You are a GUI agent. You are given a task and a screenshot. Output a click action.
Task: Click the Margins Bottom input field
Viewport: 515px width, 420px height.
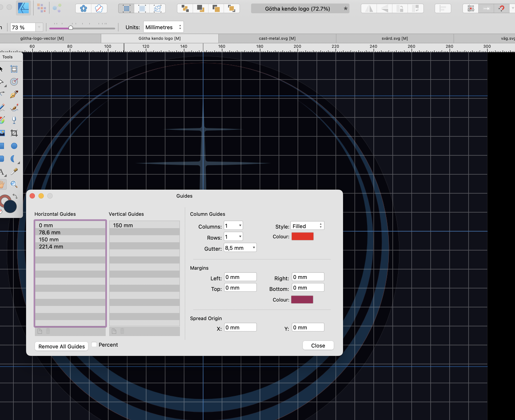pyautogui.click(x=308, y=288)
